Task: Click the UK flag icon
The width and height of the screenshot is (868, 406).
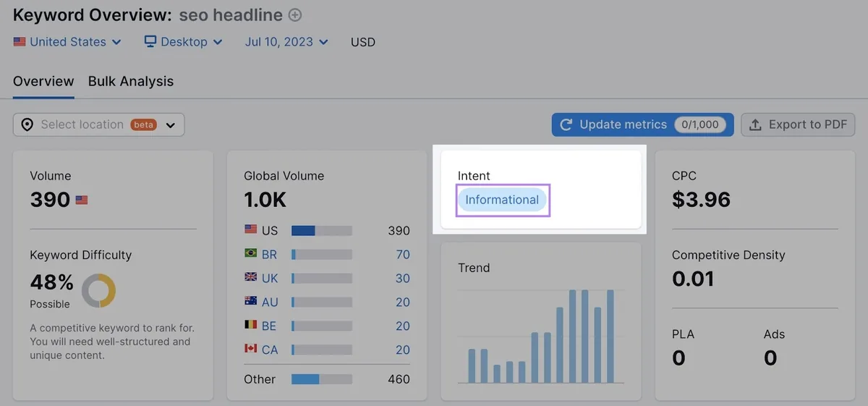Action: [251, 277]
